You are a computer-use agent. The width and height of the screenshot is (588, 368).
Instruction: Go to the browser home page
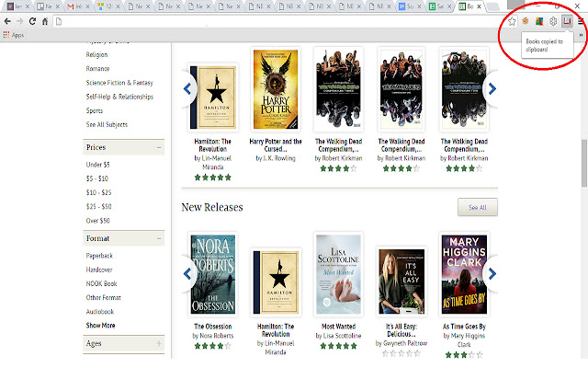pyautogui.click(x=45, y=21)
